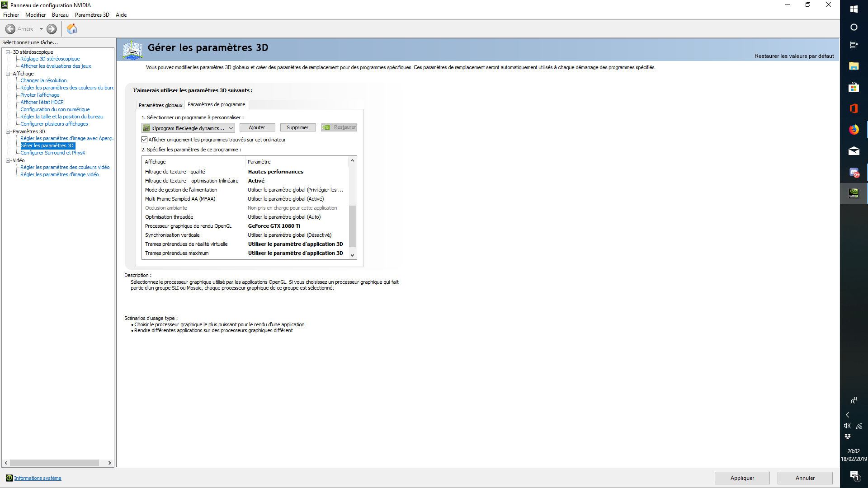
Task: Select Filtrage de texture - qualité setting
Action: tap(245, 172)
